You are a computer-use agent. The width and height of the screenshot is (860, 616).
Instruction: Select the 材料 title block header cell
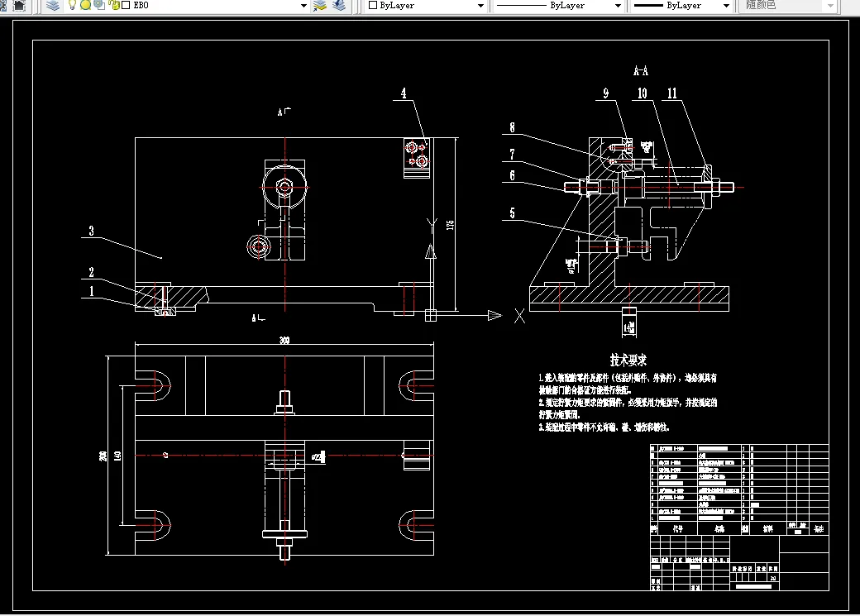768,529
